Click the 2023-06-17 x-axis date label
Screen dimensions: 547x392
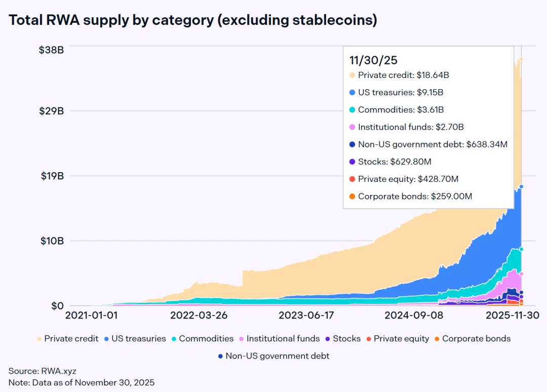point(307,315)
